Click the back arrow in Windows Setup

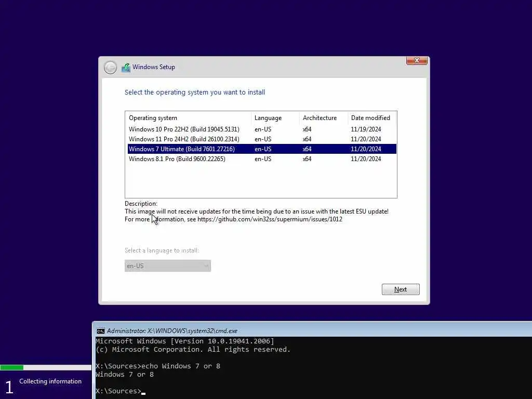[x=110, y=67]
